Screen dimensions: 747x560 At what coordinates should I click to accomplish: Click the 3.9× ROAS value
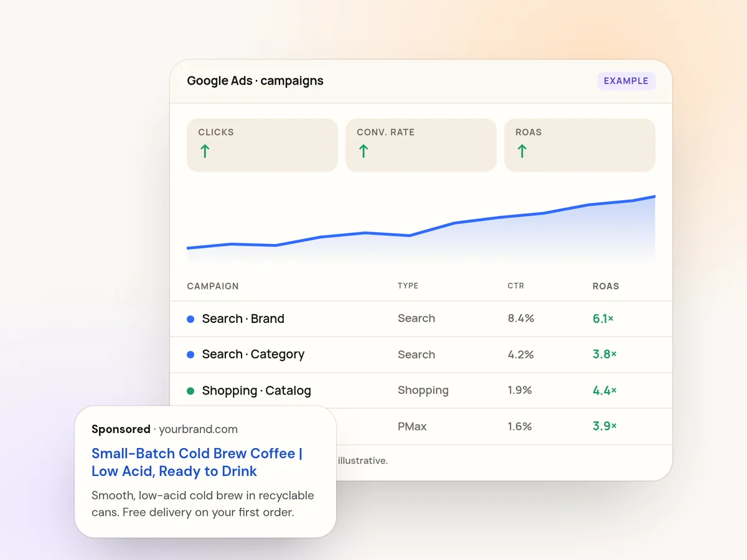(604, 426)
